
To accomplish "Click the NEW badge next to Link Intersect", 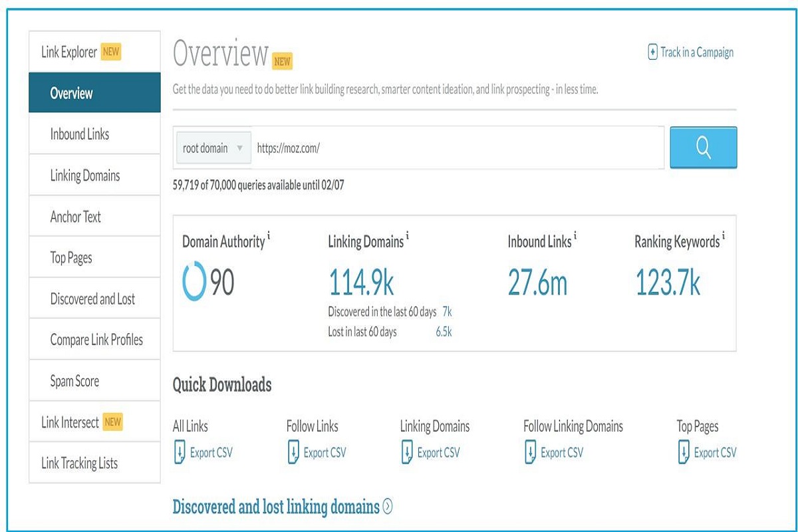I will click(112, 422).
